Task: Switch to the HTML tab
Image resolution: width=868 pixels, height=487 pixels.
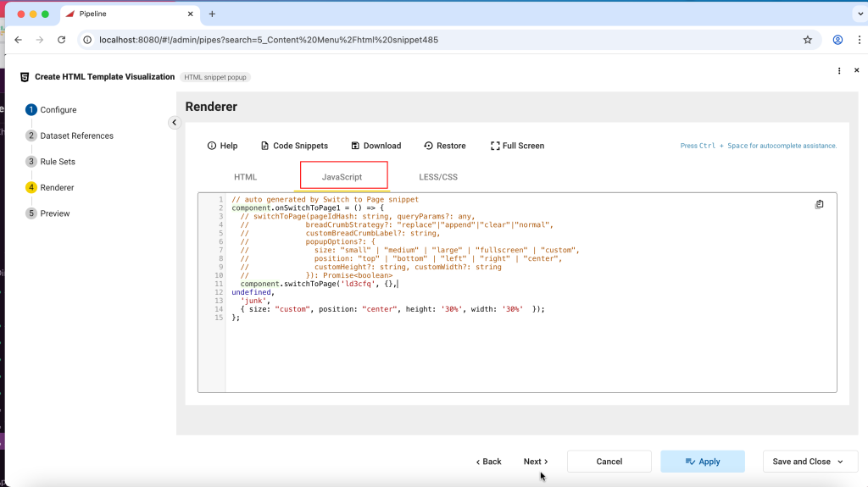Action: pyautogui.click(x=245, y=177)
